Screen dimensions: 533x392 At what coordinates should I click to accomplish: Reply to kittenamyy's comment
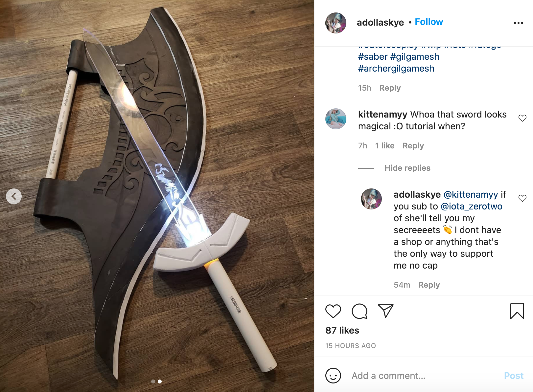tap(413, 146)
